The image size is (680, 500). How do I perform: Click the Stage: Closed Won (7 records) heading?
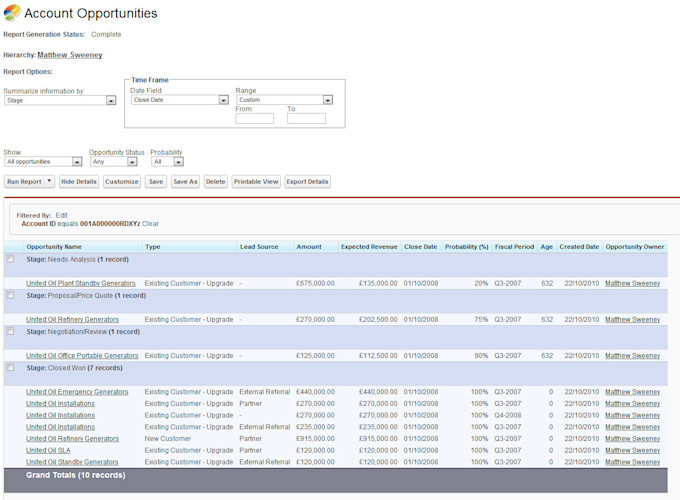click(74, 367)
